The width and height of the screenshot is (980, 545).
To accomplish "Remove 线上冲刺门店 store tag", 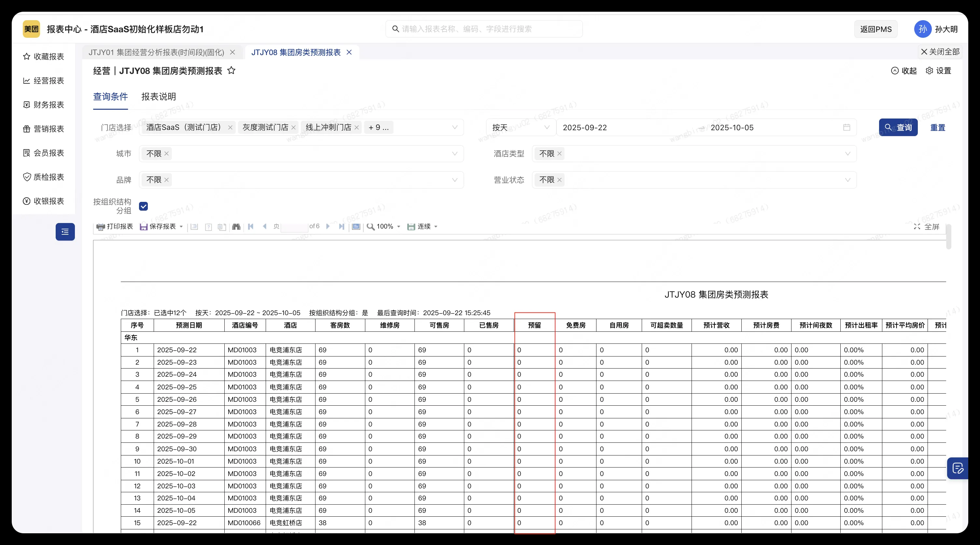I will coord(357,127).
